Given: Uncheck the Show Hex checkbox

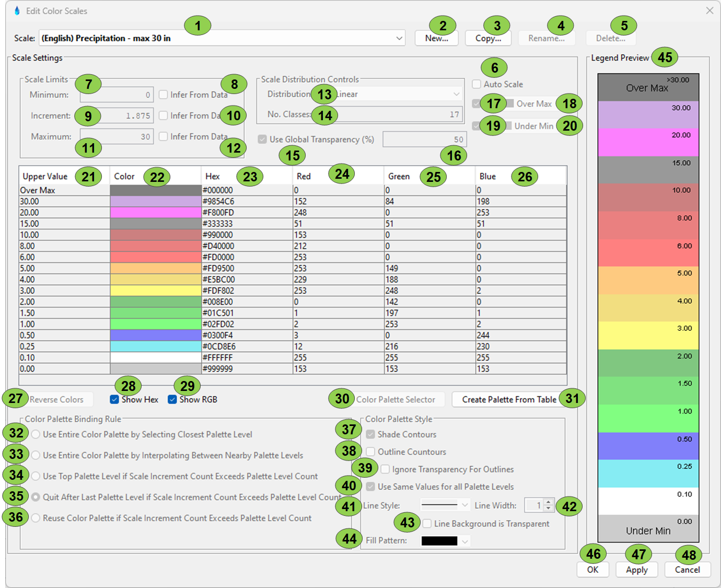Looking at the screenshot, I should 114,399.
